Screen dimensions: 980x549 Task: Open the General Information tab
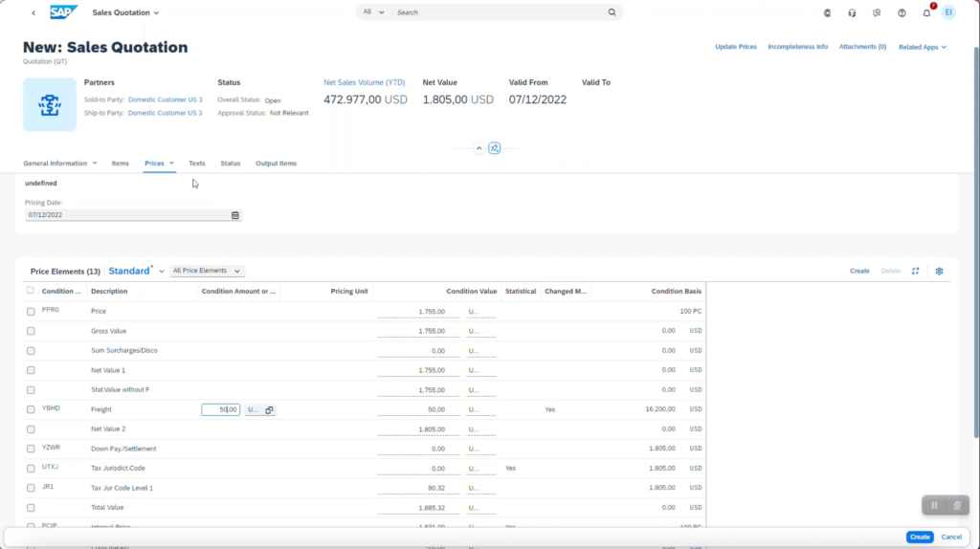pyautogui.click(x=55, y=163)
